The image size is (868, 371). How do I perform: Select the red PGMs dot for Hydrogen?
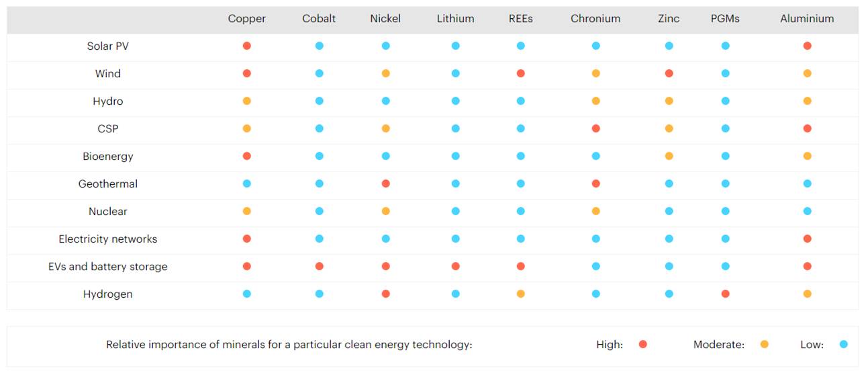click(726, 294)
